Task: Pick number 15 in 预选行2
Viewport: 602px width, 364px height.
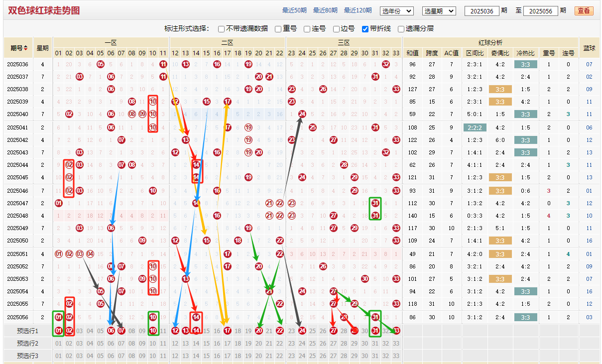Action: 207,343
